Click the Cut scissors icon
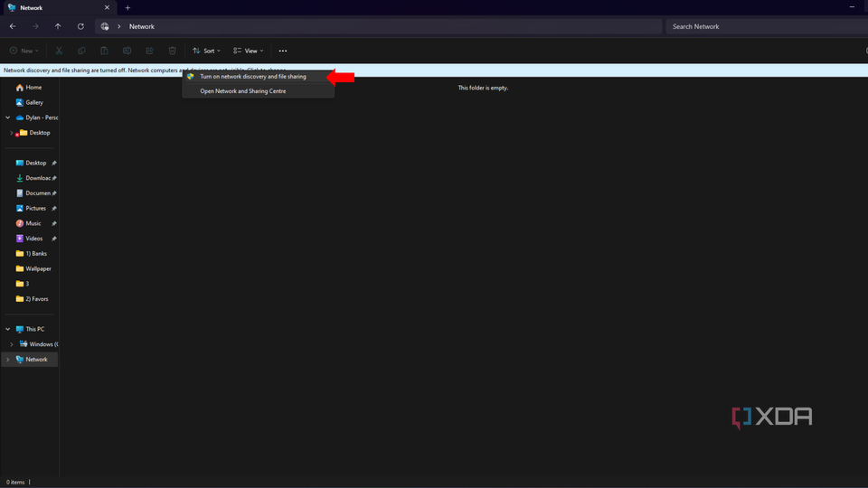This screenshot has width=868, height=488. pyautogui.click(x=59, y=51)
